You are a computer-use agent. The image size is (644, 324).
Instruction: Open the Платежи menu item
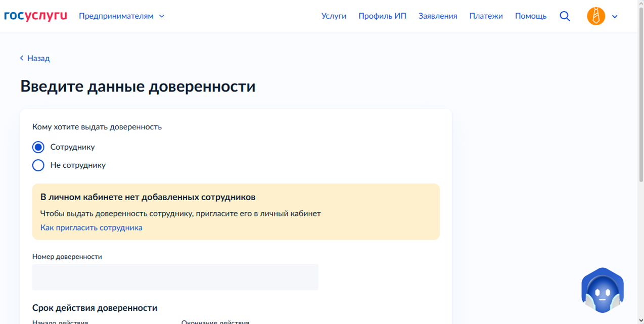click(x=486, y=16)
